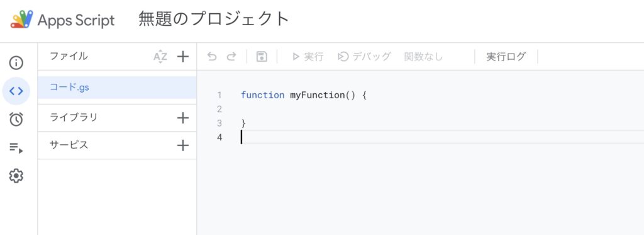
Task: Save project with the floppy disk icon
Action: [x=262, y=57]
